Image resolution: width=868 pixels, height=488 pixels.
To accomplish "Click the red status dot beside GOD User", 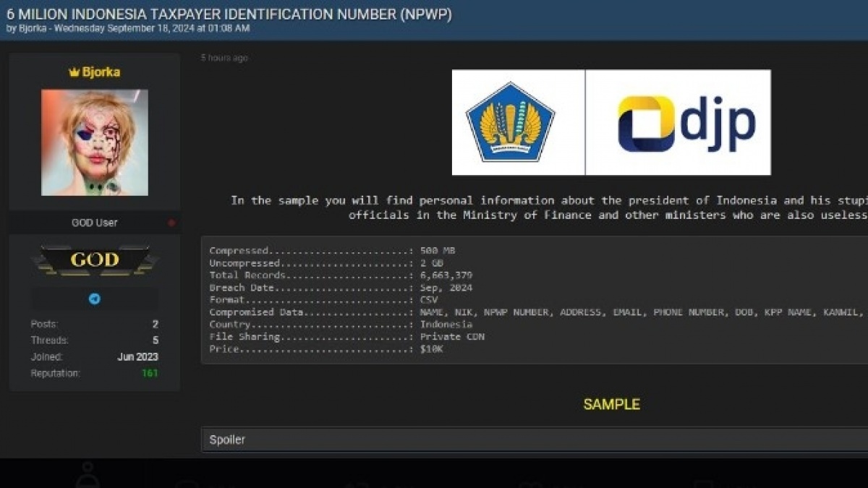I will (x=171, y=223).
